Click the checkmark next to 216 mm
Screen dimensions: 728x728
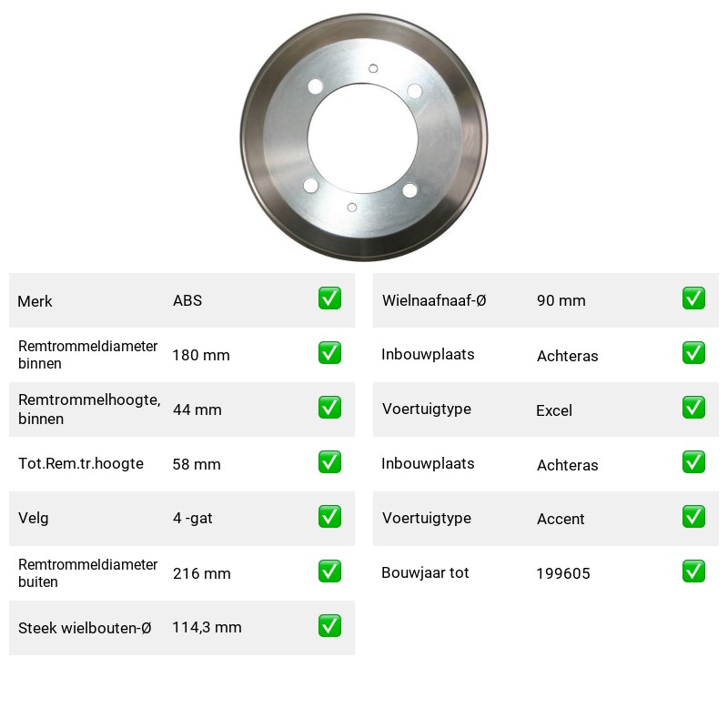tap(329, 571)
